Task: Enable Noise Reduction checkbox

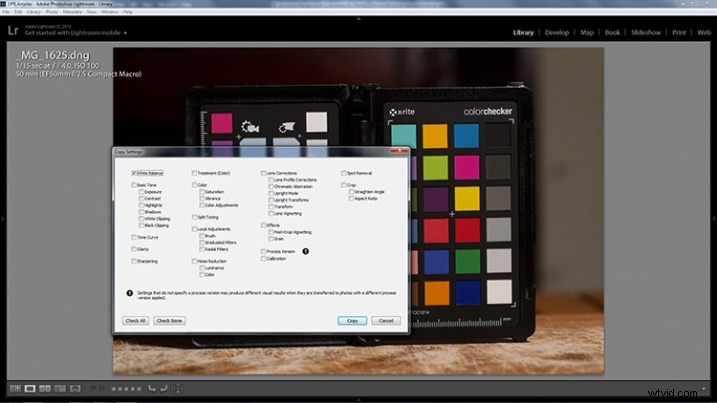Action: (194, 261)
